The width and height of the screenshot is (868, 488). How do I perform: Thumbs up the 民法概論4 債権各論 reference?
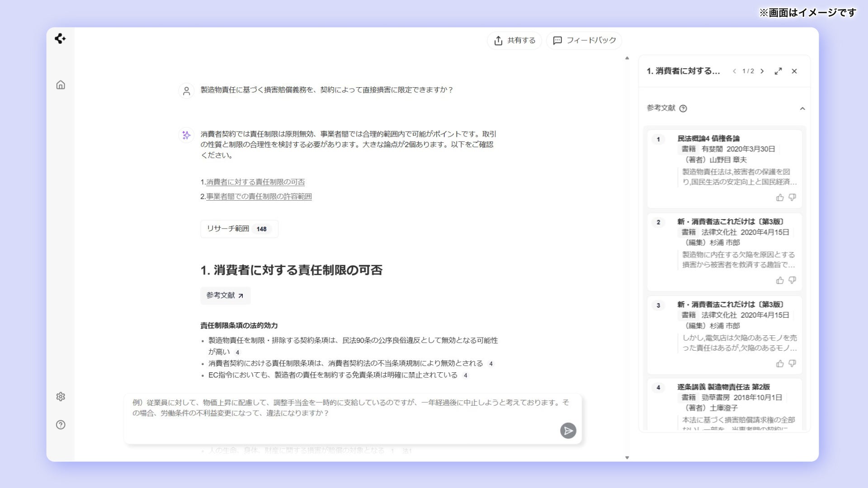tap(780, 197)
